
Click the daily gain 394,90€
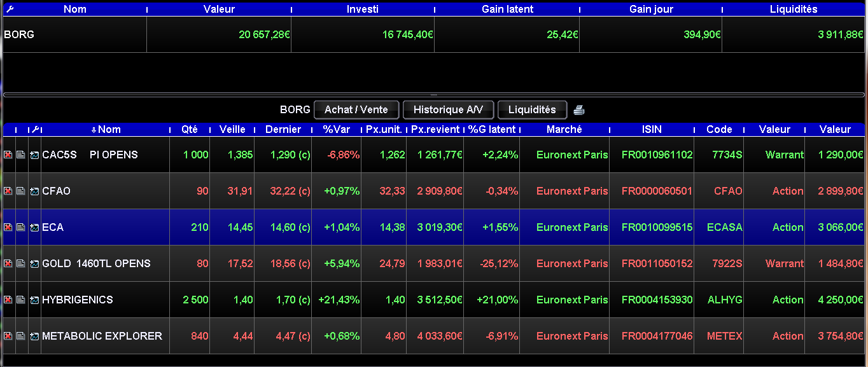703,34
